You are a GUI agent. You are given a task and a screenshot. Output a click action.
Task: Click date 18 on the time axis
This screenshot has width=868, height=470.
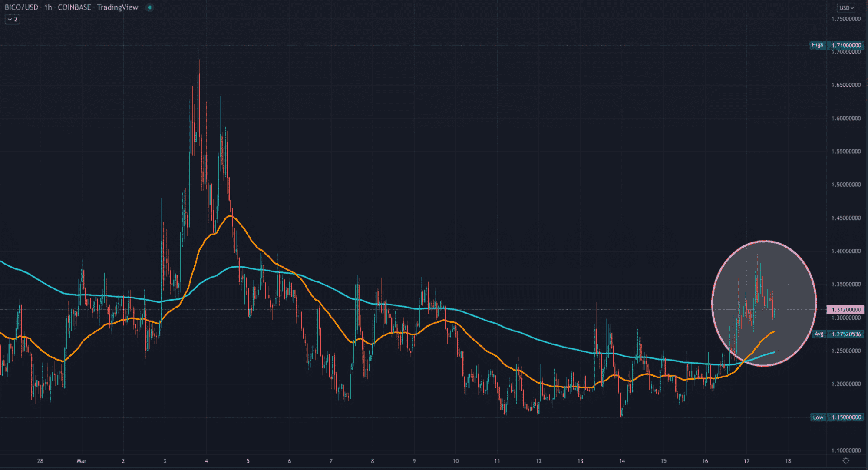pyautogui.click(x=788, y=461)
